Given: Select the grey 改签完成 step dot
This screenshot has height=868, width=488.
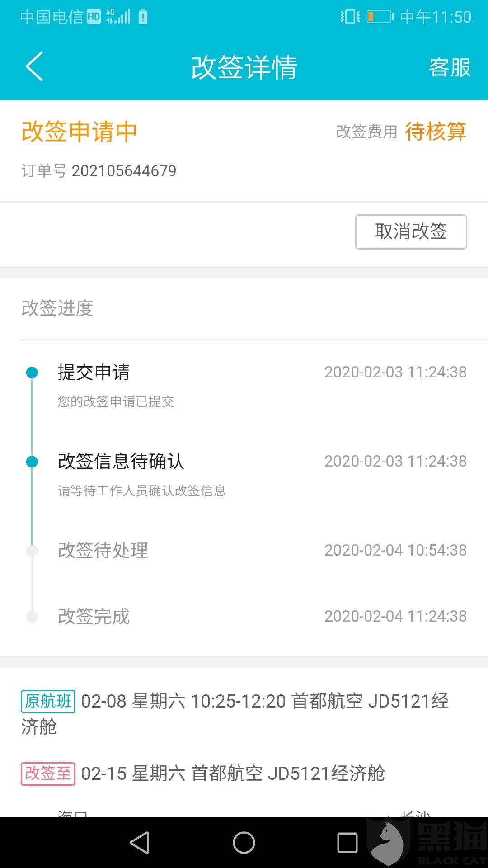Looking at the screenshot, I should coord(32,617).
